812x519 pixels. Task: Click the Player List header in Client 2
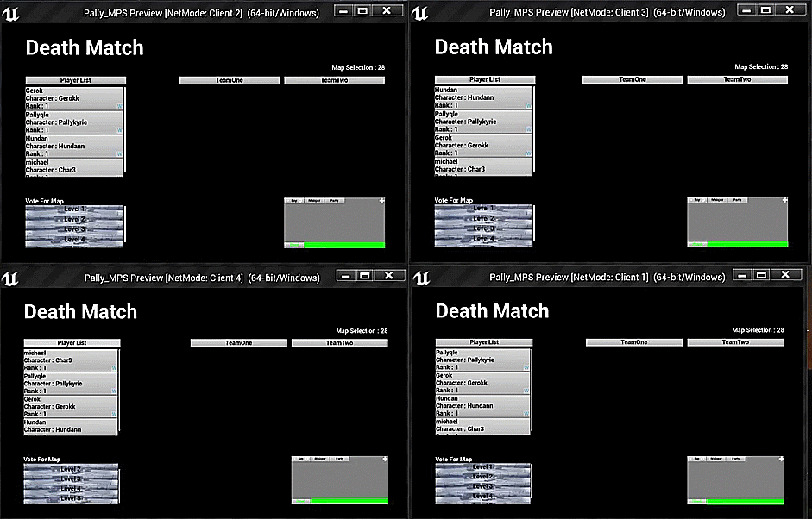76,80
